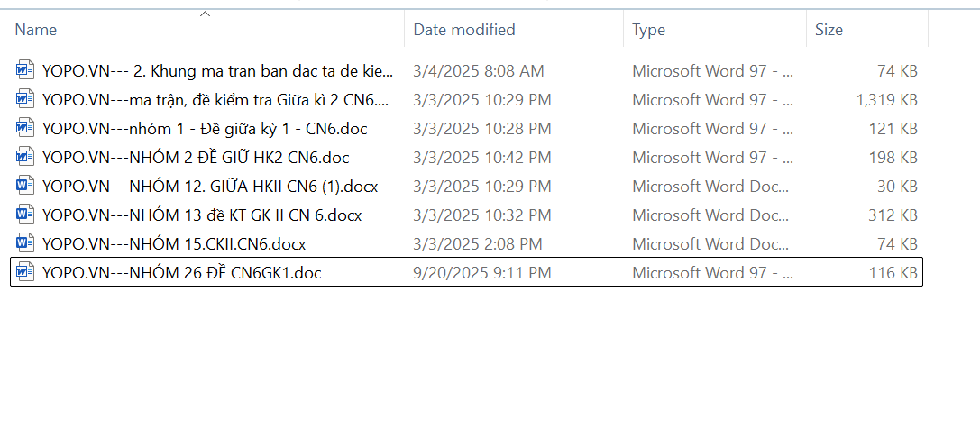Select file name NHÓM 13 đề KT GK II CN 6.docx
This screenshot has height=429, width=980.
pos(202,215)
